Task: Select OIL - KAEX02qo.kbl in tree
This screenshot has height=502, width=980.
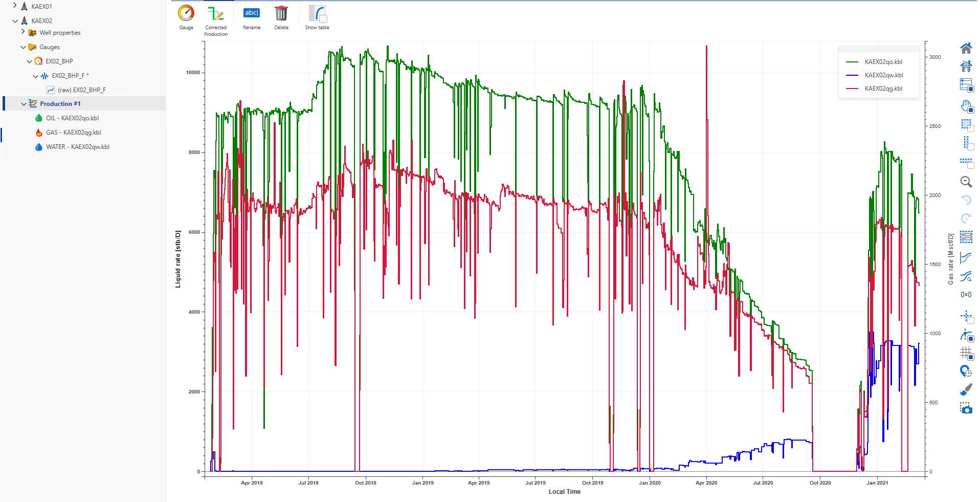Action: [72, 118]
